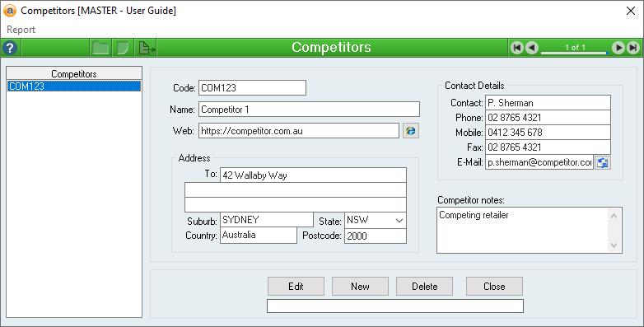
Task: Click the Delete button
Action: point(424,287)
